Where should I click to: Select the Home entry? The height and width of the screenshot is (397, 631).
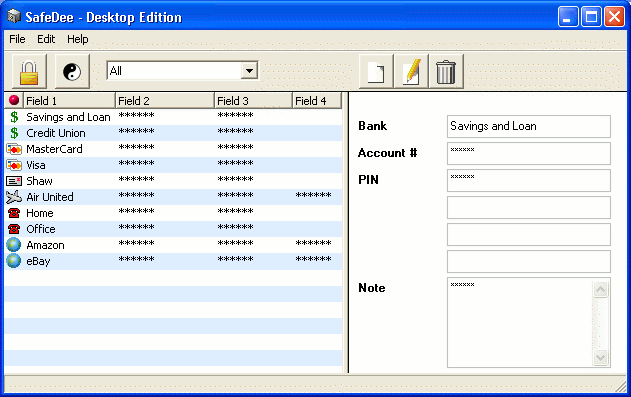[x=173, y=213]
